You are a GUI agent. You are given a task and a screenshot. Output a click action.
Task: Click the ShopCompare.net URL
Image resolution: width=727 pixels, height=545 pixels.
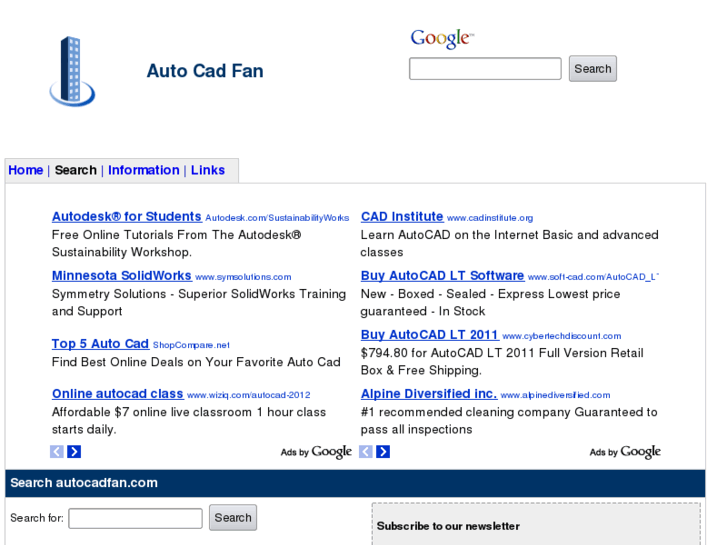pos(191,345)
